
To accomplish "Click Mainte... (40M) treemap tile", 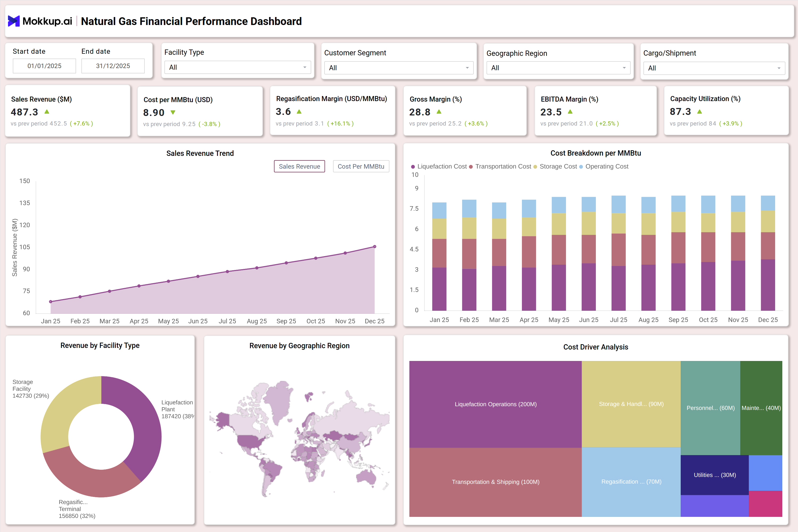I will (761, 408).
